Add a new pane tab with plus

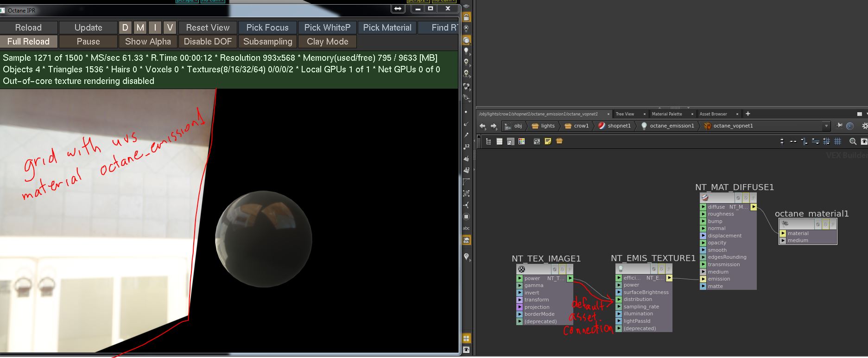748,114
